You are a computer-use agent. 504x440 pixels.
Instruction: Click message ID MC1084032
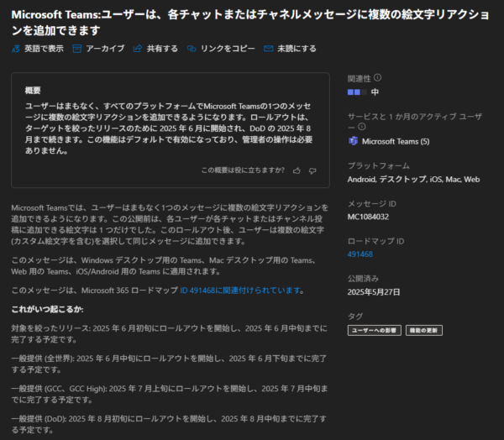click(368, 217)
